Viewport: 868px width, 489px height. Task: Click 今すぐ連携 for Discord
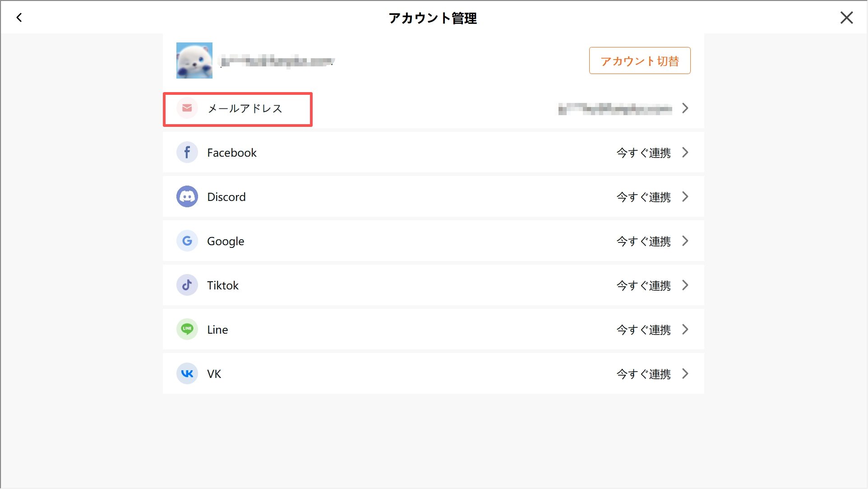pyautogui.click(x=643, y=197)
